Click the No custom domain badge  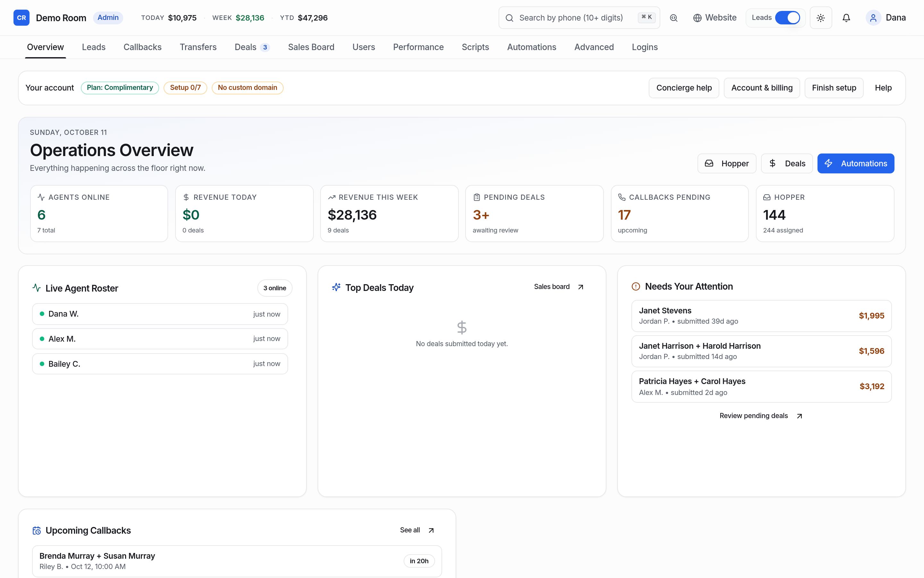point(247,88)
